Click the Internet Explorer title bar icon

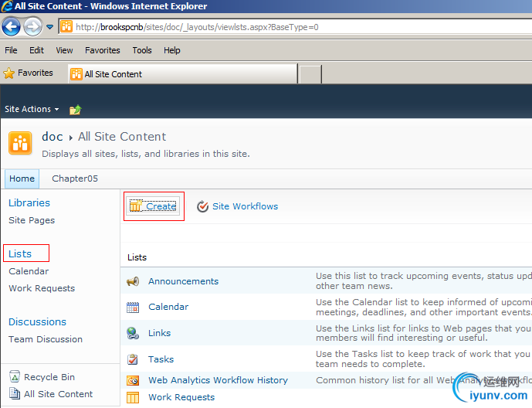[7, 6]
